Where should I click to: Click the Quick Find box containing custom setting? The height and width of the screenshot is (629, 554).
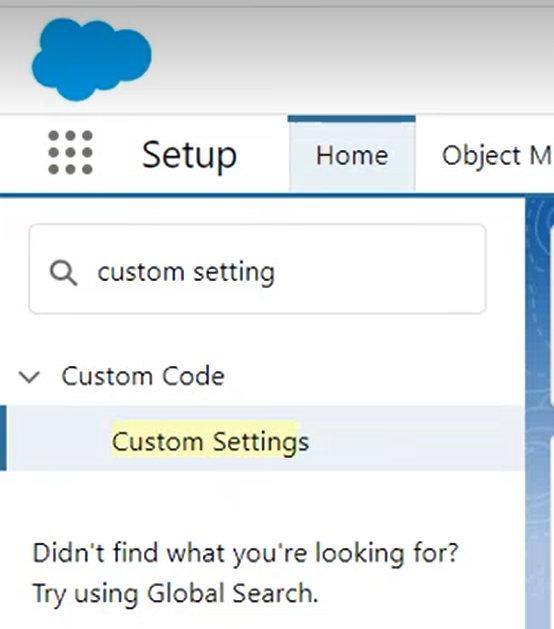tap(258, 269)
